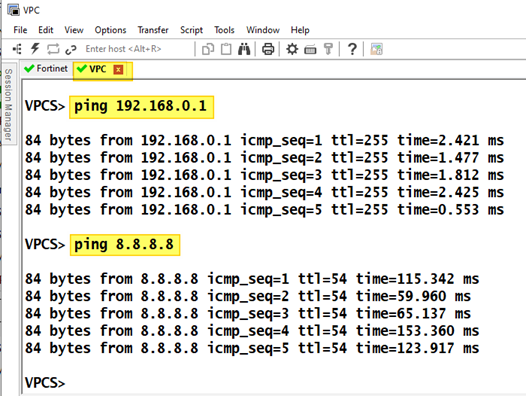Open the Keymap Editor keyboard icon
The height and width of the screenshot is (396, 526).
(310, 50)
